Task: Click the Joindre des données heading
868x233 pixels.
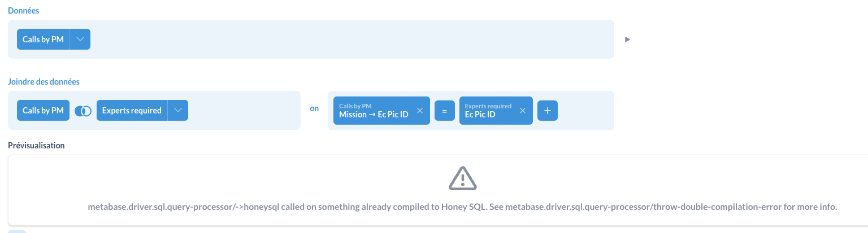Action: pyautogui.click(x=44, y=81)
